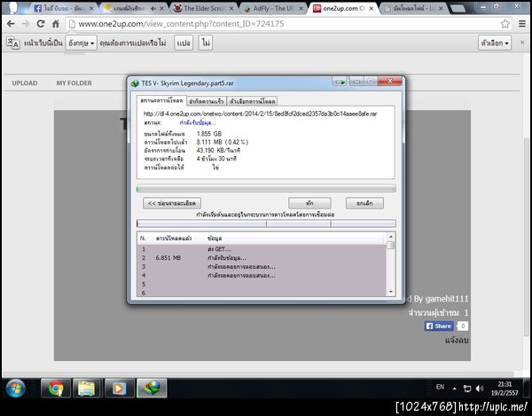Select connection row 1 sending GET
The width and height of the screenshot is (532, 416).
[262, 249]
